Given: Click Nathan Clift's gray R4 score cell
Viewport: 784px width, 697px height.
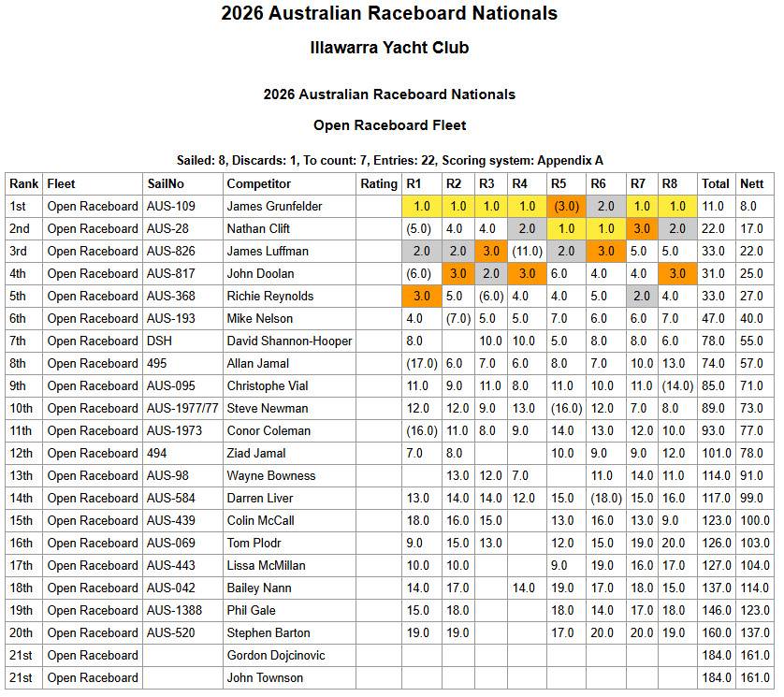Looking at the screenshot, I should (527, 229).
